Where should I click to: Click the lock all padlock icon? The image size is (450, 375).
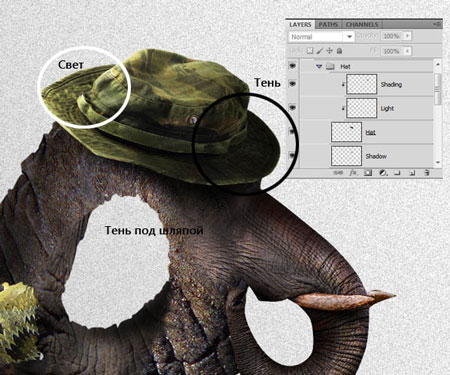pyautogui.click(x=339, y=51)
